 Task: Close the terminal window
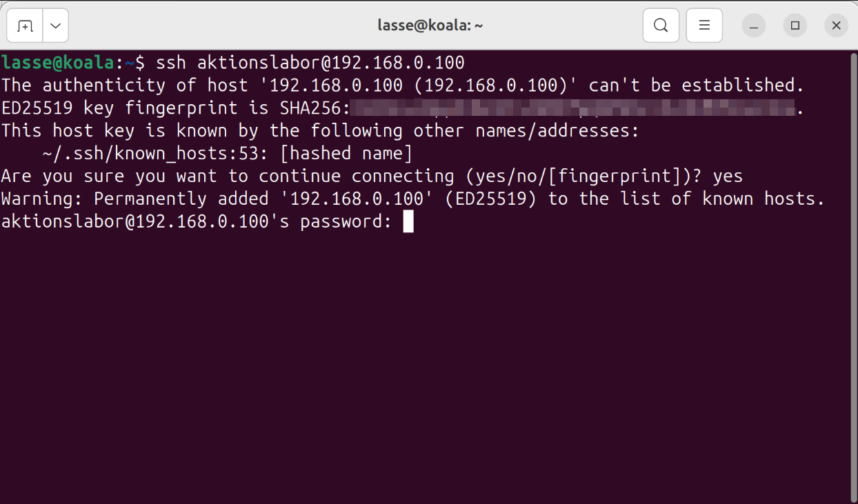(836, 26)
